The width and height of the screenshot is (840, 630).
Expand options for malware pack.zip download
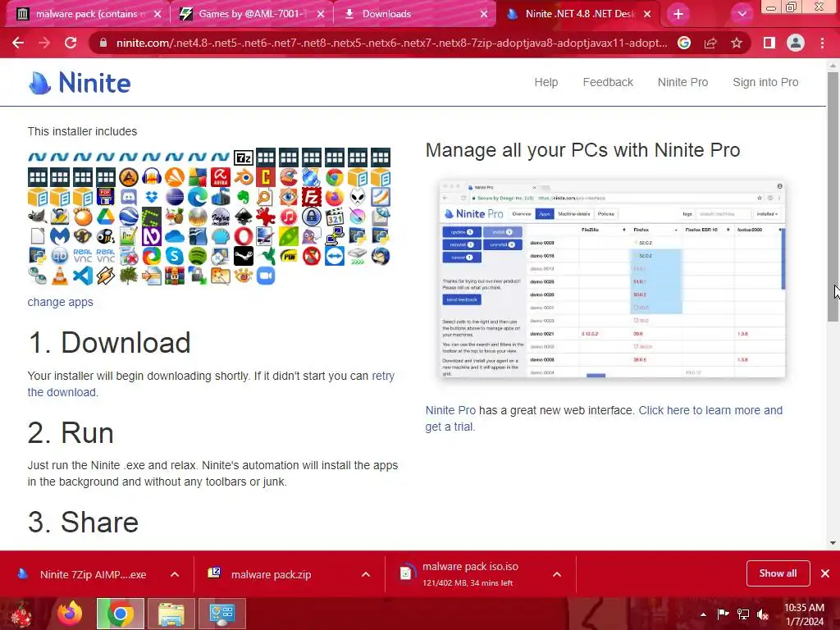click(x=366, y=574)
